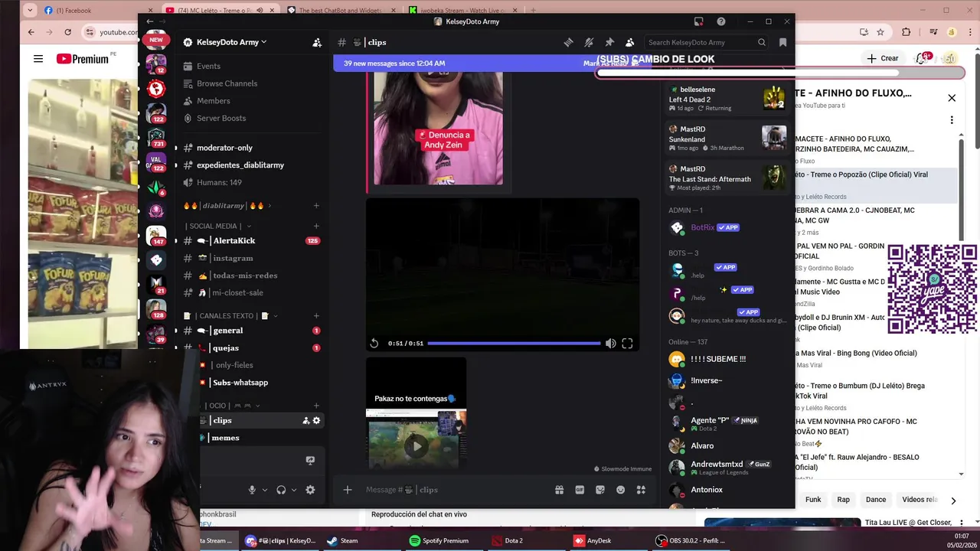Viewport: 980px width, 551px height.
Task: Click upload plus button in message box
Action: [347, 490]
